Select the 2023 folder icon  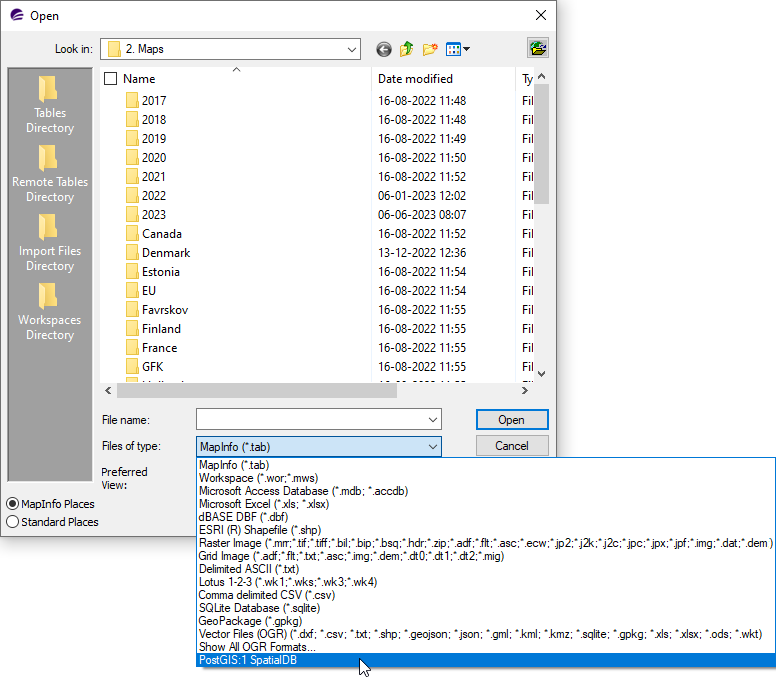tap(132, 214)
